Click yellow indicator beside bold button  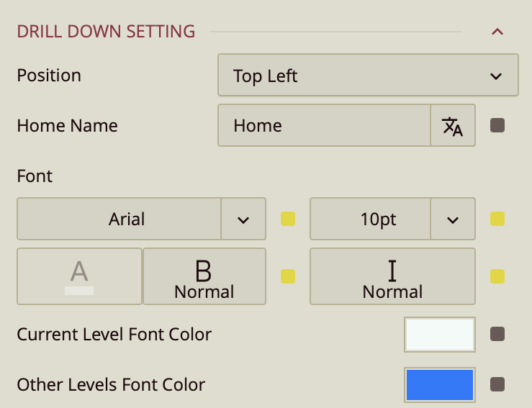pyautogui.click(x=288, y=276)
